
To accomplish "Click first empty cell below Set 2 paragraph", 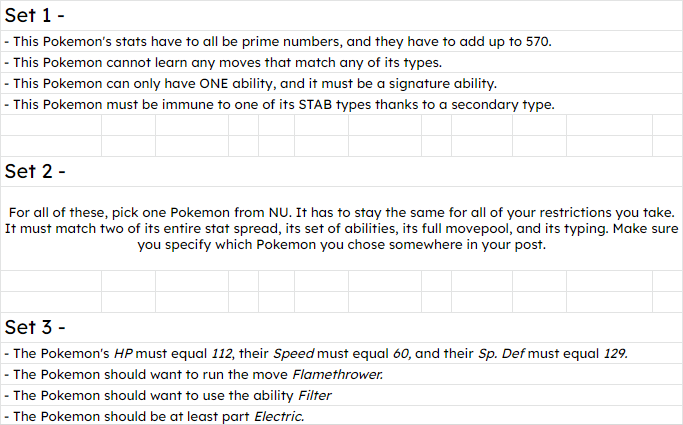I will click(51, 281).
